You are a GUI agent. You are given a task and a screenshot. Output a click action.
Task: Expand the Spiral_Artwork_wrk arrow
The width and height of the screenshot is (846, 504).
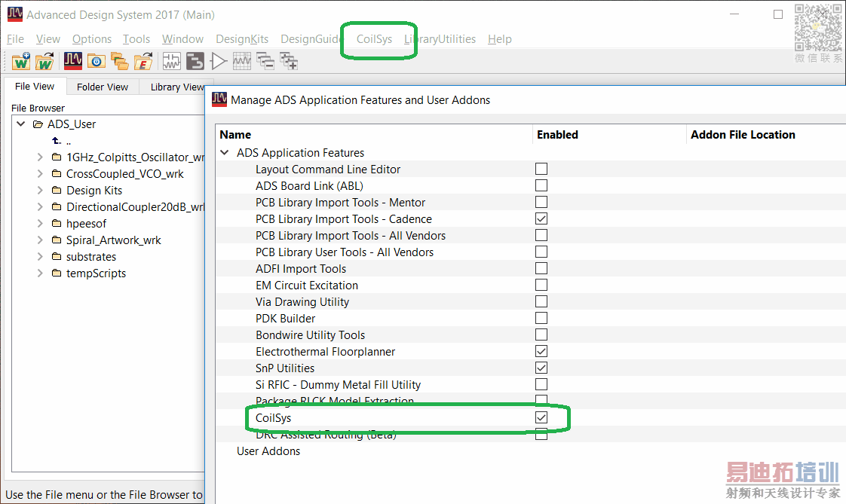coord(40,240)
